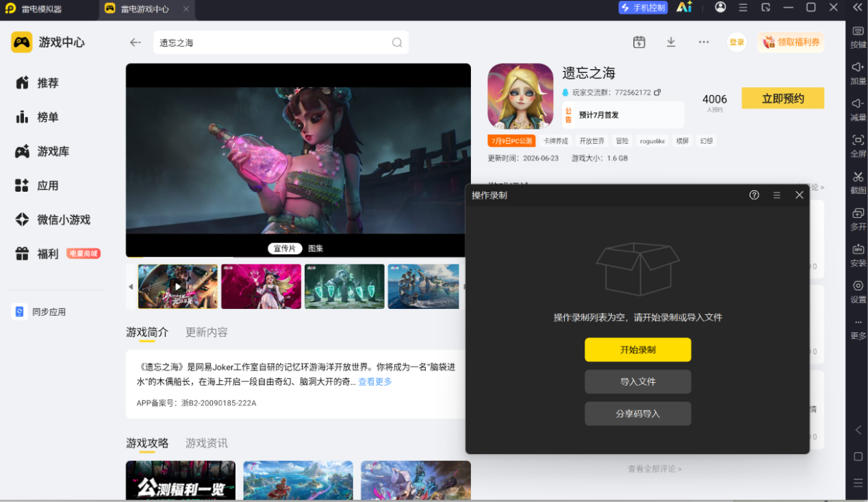Screen dimensions: 868x502
Task: Click the 截图 screenshot scissors tool
Action: point(858,182)
